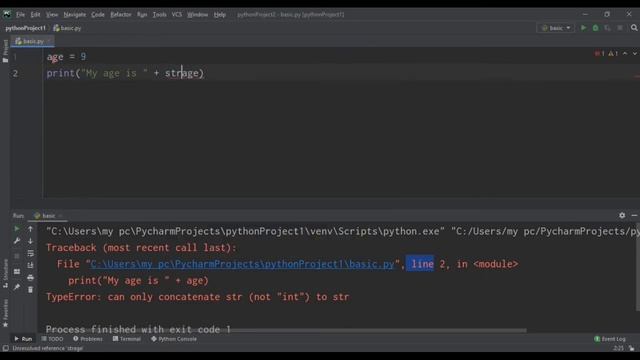Click the cursor position indicator in status bar
Image resolution: width=640 pixels, height=360 pixels.
pyautogui.click(x=618, y=348)
